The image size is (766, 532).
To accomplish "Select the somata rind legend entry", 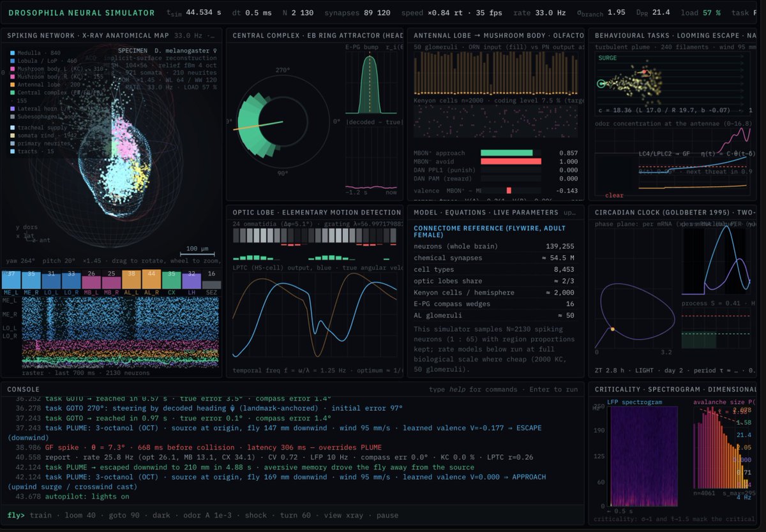I will pyautogui.click(x=44, y=136).
